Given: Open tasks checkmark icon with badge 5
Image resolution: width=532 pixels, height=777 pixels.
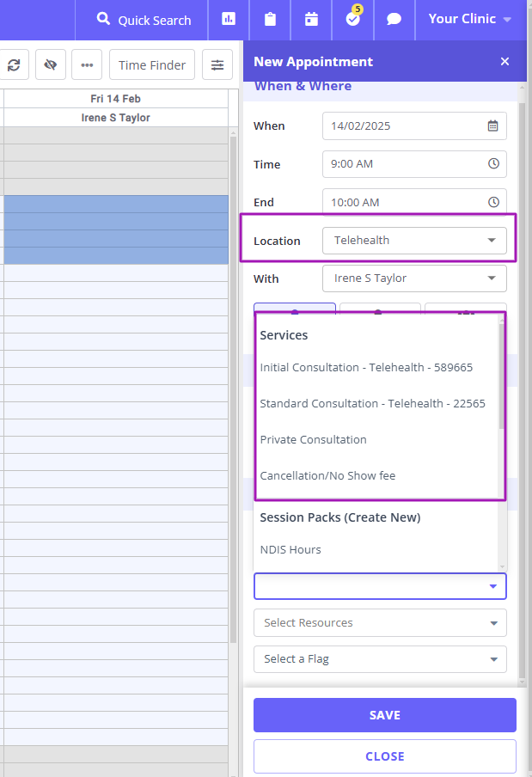Looking at the screenshot, I should point(352,19).
